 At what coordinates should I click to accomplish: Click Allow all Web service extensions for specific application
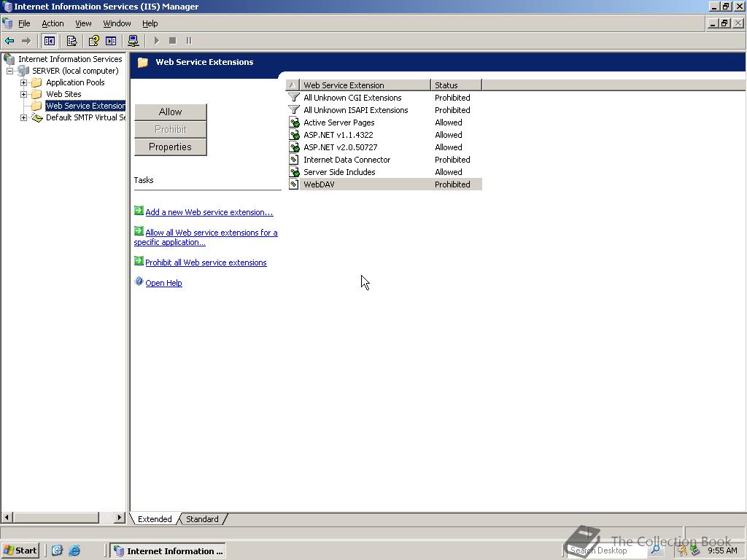tap(206, 237)
